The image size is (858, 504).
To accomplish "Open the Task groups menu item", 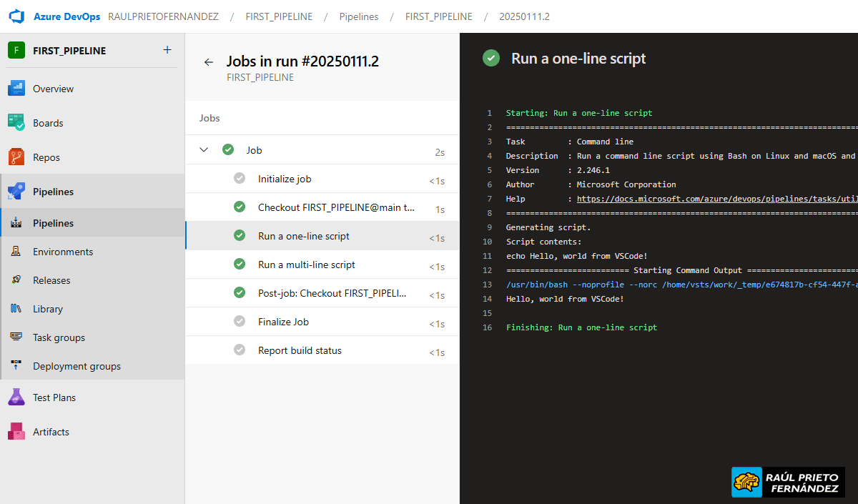I will 59,337.
